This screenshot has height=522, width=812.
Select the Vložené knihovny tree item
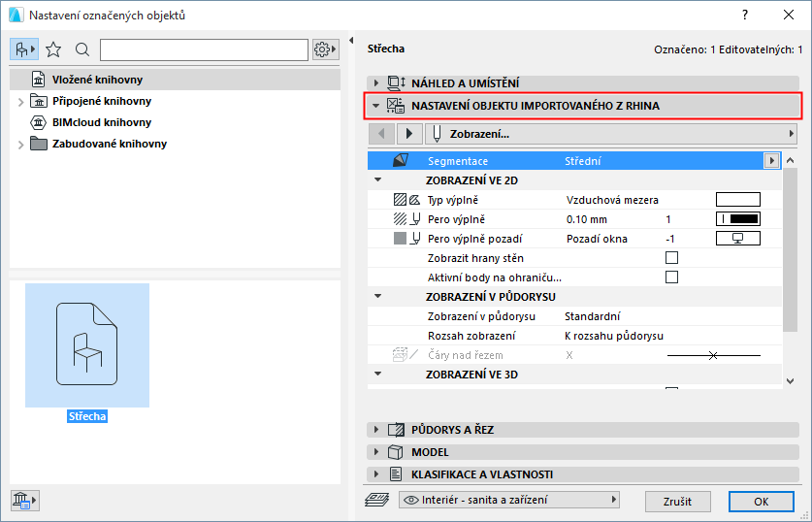pos(175,80)
